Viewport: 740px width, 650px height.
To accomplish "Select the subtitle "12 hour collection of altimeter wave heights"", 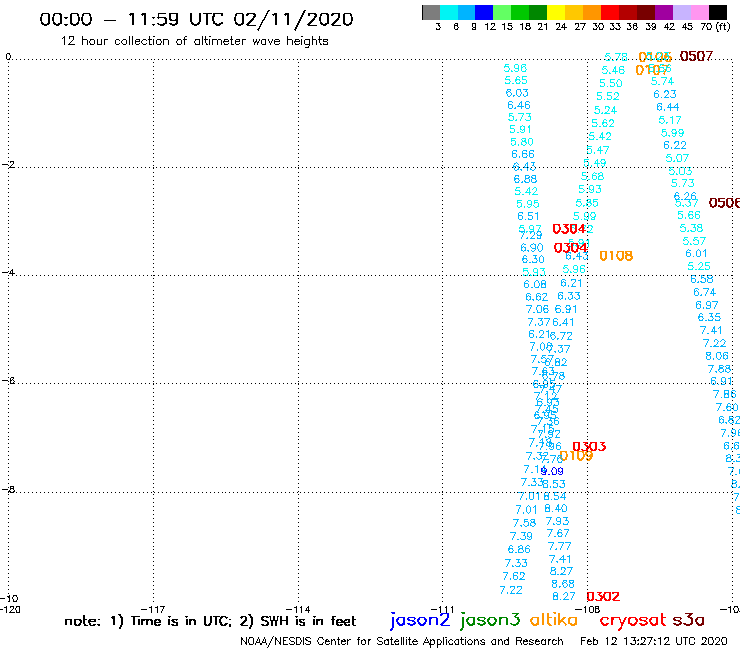I will [x=194, y=41].
